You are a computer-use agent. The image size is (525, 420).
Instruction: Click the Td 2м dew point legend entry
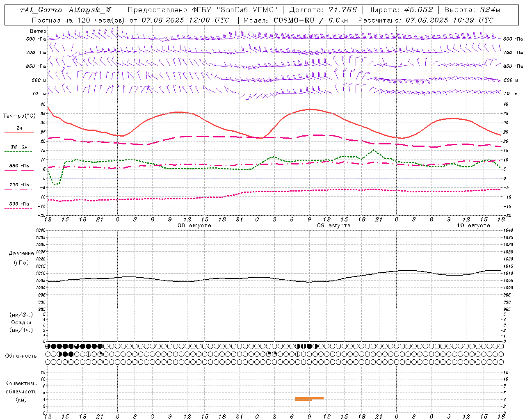tap(19, 147)
